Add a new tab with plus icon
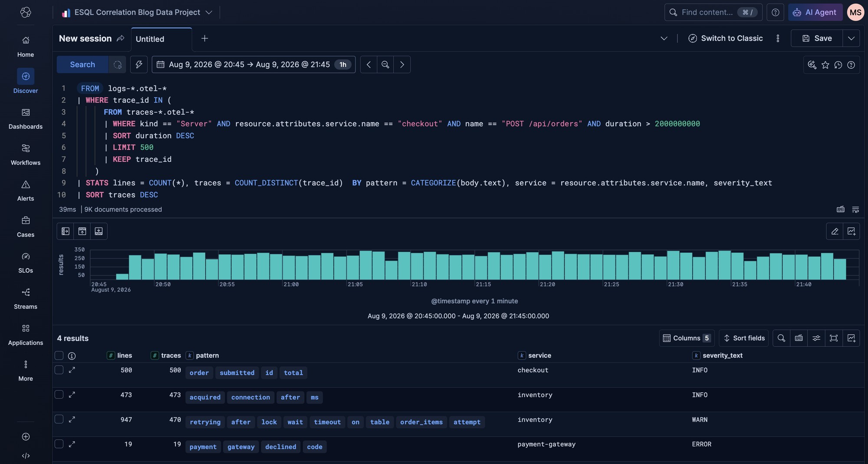The height and width of the screenshot is (464, 868). coord(205,39)
